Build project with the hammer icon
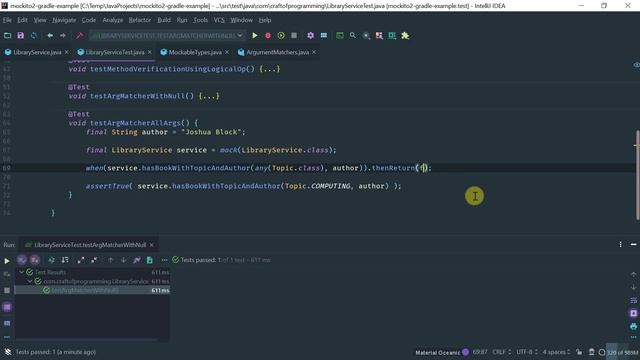The height and width of the screenshot is (360, 640). [x=79, y=36]
